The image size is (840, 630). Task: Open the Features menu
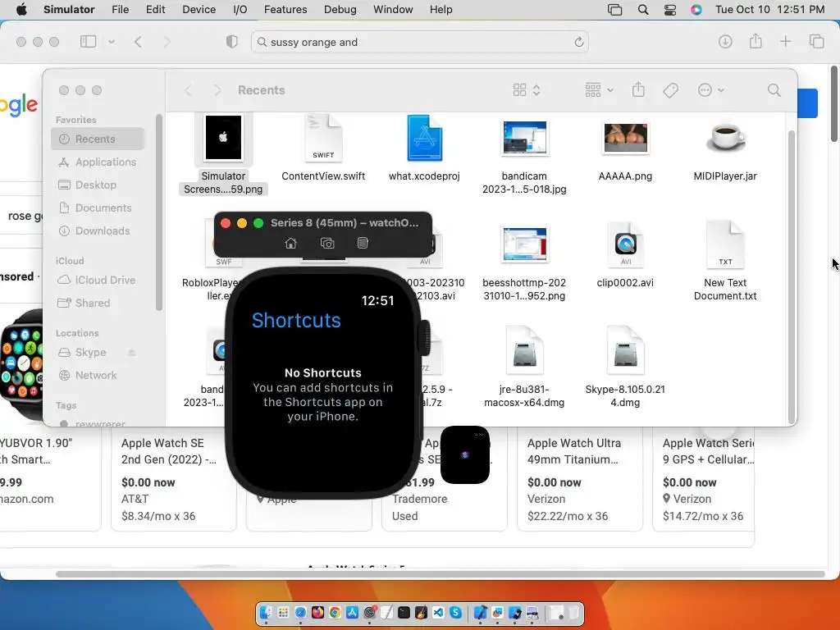(x=285, y=10)
